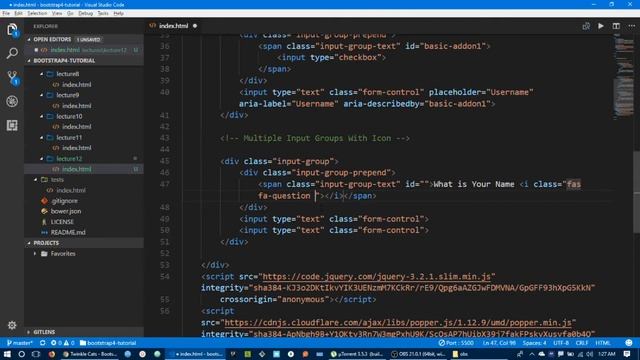Click the Port : 5500 live server status
Image resolution: width=640 pixels, height=360 pixels.
click(x=456, y=343)
